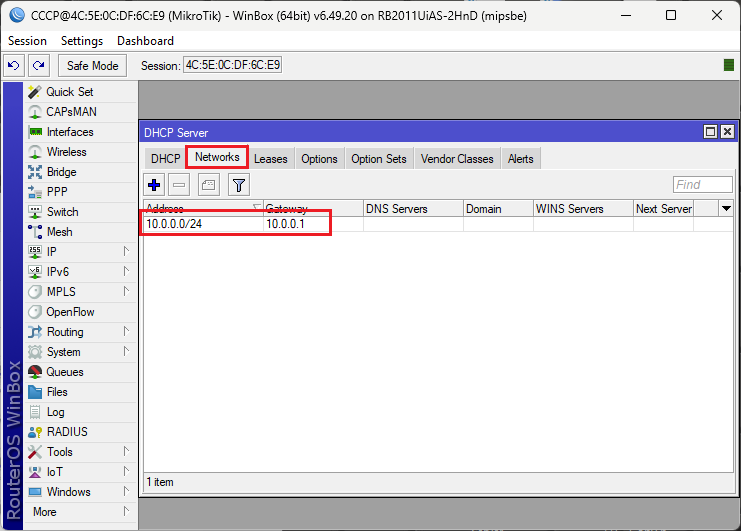
Task: Click the PPP sidebar icon
Action: click(34, 192)
